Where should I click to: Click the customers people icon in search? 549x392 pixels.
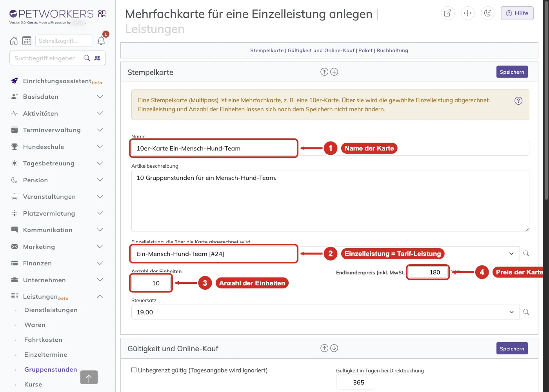coord(98,58)
